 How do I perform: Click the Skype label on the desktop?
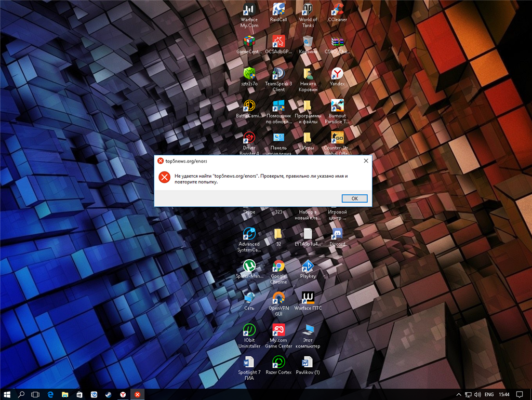[249, 212]
